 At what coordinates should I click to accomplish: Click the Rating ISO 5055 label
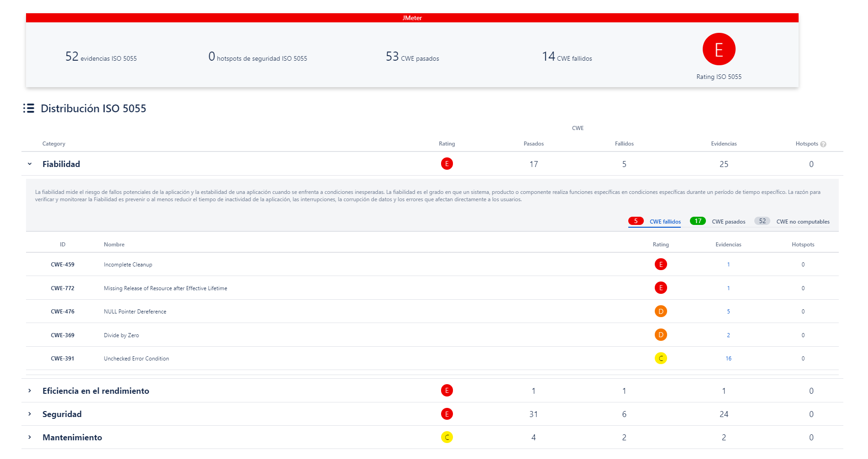click(x=719, y=77)
